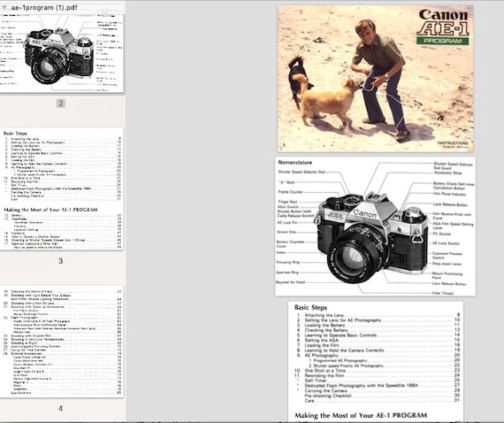Click 'Rewinding the Film' entry in main view
The image size is (504, 423).
pyautogui.click(x=325, y=375)
